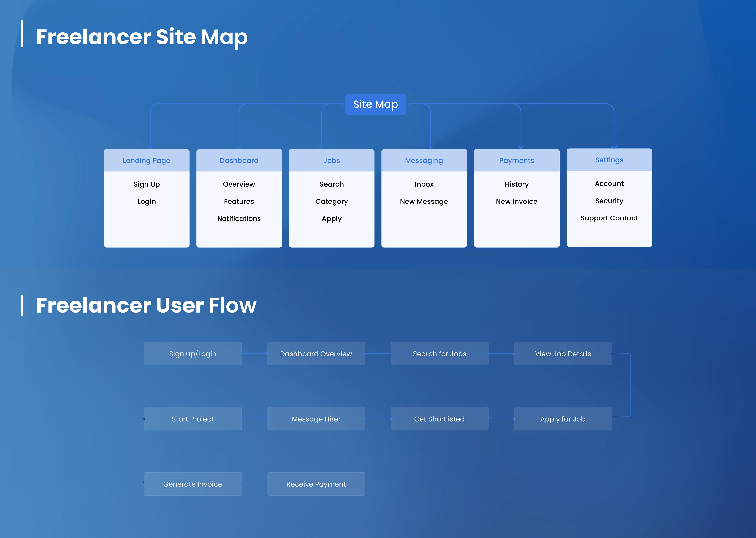Select the Receive Payment flow step
The image size is (756, 538).
pyautogui.click(x=316, y=484)
